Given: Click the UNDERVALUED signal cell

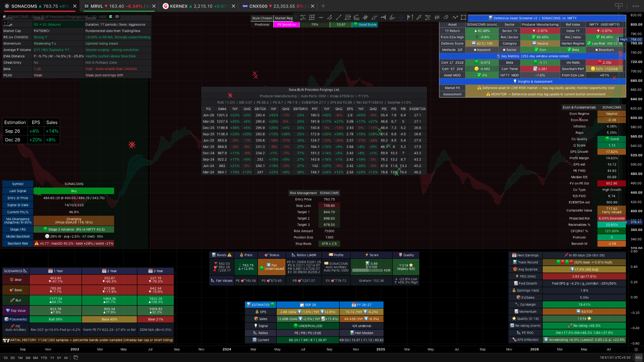Looking at the screenshot, I should (308, 326).
